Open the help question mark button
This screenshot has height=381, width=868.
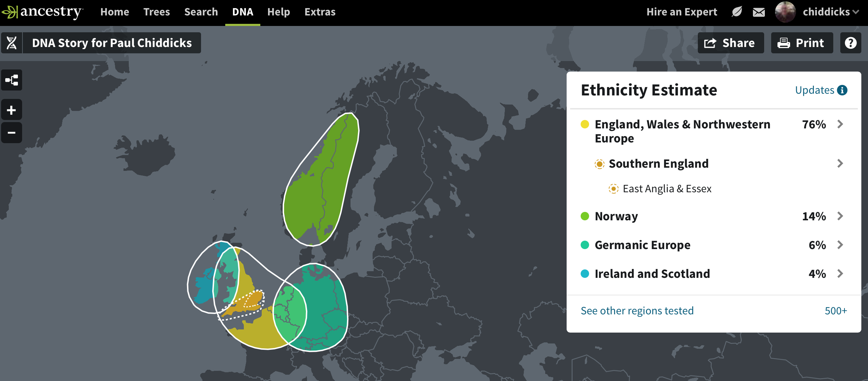point(850,43)
